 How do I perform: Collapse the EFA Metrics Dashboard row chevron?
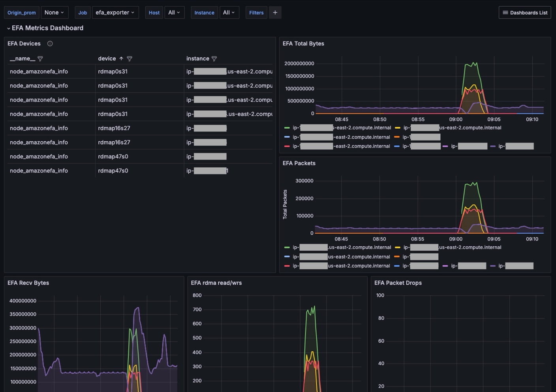tap(8, 28)
